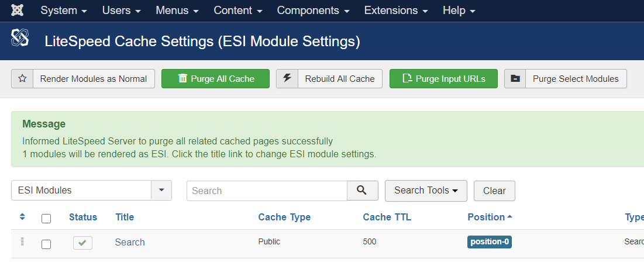The height and width of the screenshot is (273, 644).
Task: Check the Search module row checkbox
Action: [46, 244]
